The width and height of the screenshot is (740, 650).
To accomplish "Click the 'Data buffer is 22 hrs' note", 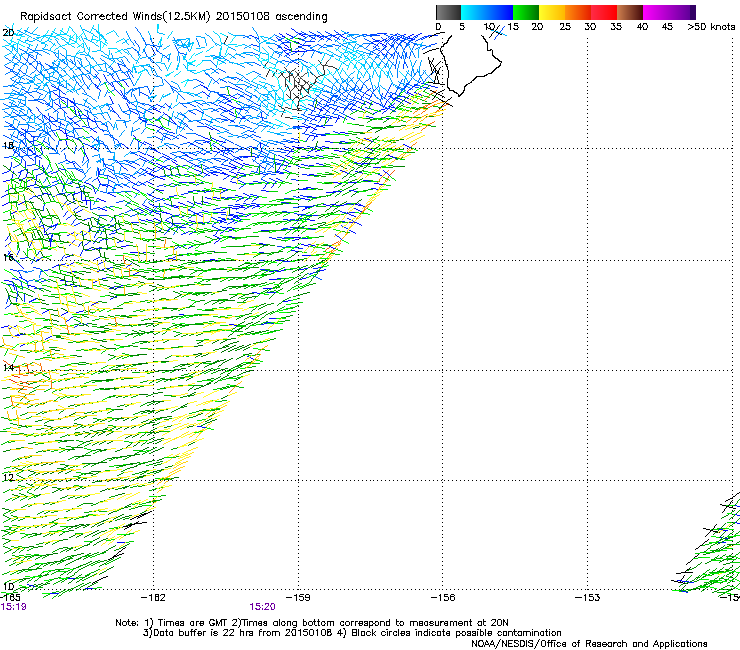I will [352, 633].
